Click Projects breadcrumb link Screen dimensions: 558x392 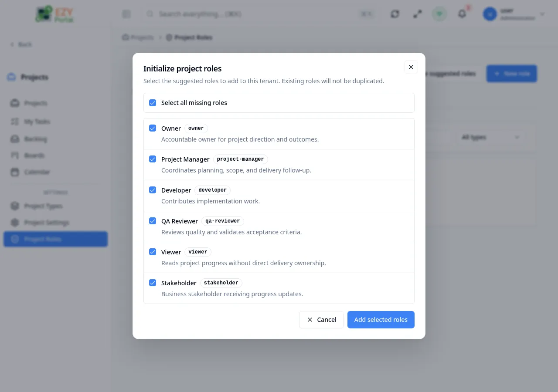coord(138,37)
